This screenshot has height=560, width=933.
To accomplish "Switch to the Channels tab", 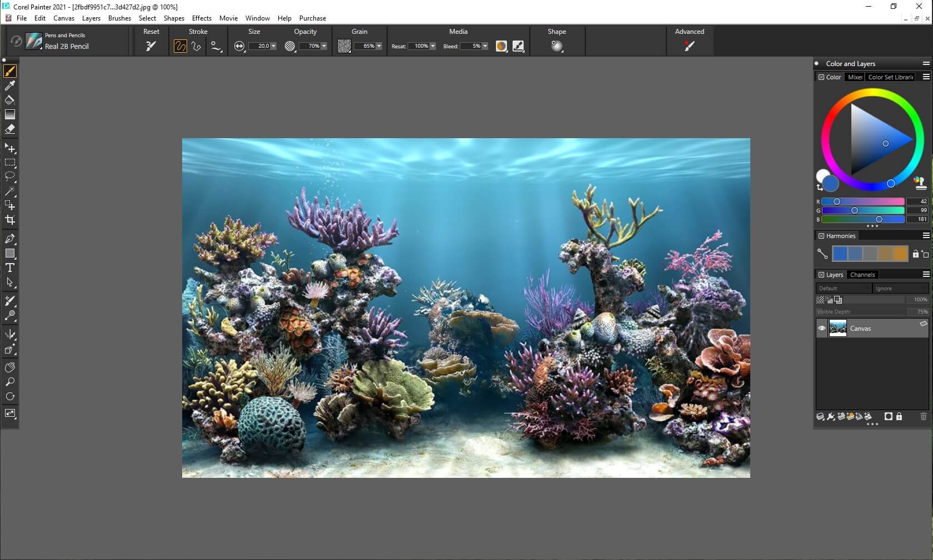I will (x=862, y=275).
